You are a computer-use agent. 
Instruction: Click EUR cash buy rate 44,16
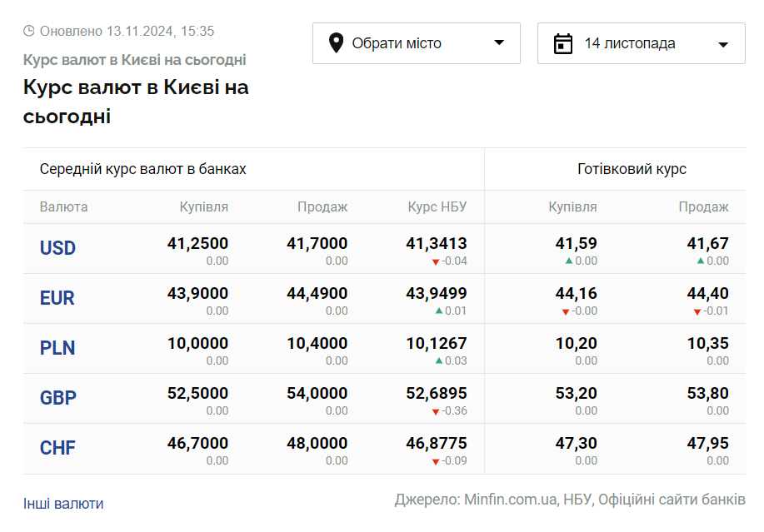(577, 293)
